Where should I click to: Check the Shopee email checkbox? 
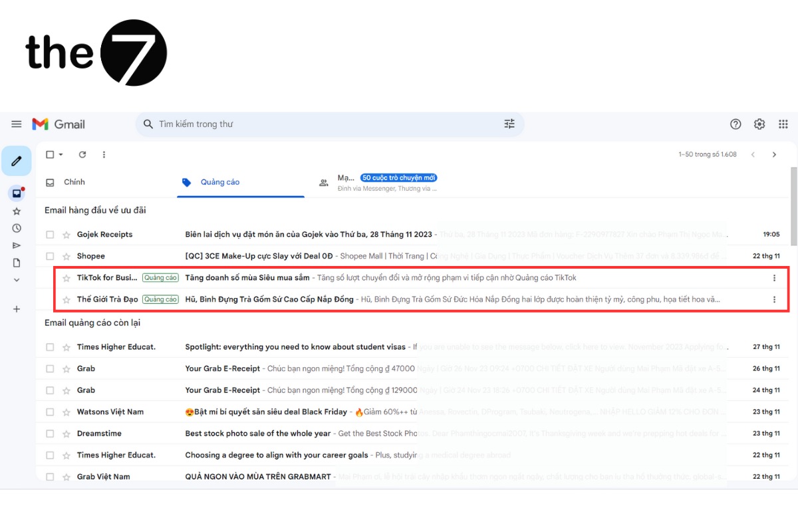tap(49, 255)
